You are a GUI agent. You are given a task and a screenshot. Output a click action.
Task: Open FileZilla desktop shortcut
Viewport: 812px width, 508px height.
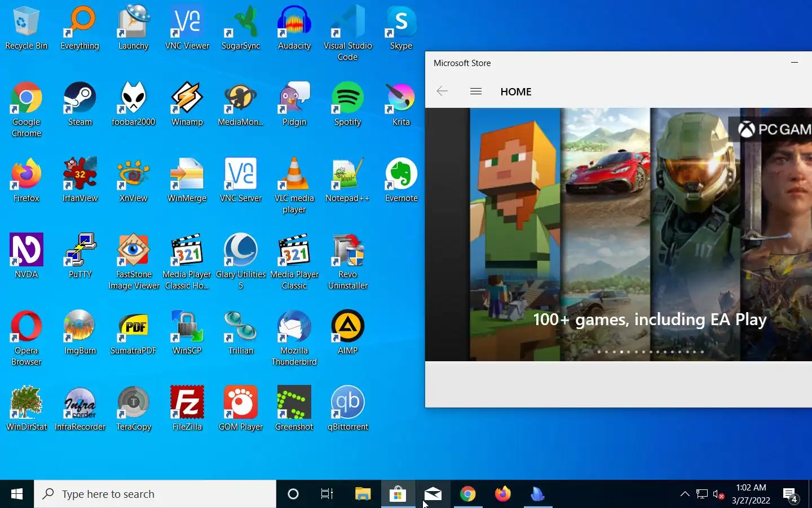[x=187, y=410]
